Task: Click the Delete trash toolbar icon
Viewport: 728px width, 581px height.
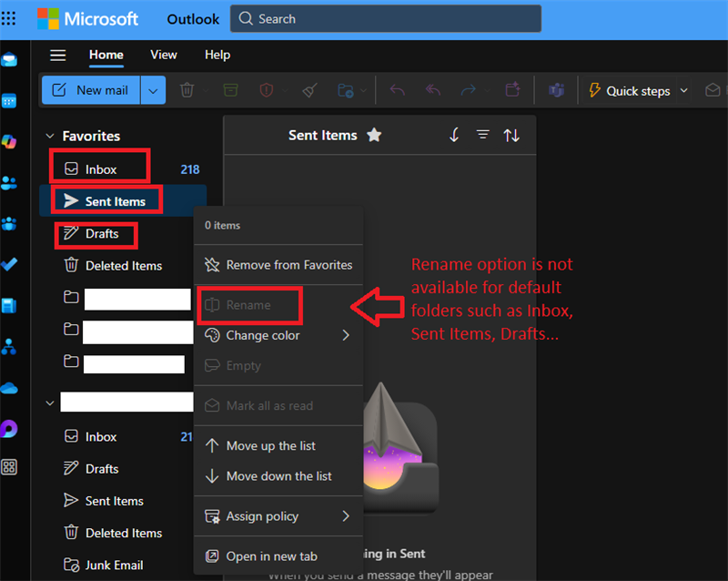Action: point(187,90)
